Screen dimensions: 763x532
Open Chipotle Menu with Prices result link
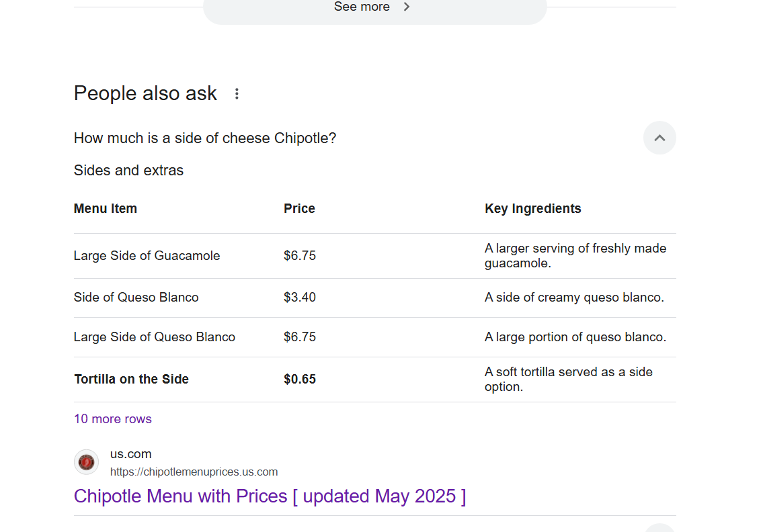point(270,496)
